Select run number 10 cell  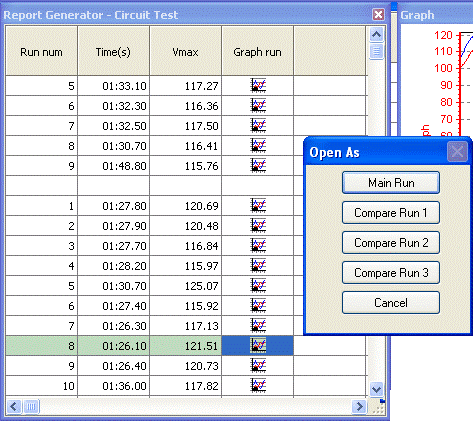tap(41, 386)
